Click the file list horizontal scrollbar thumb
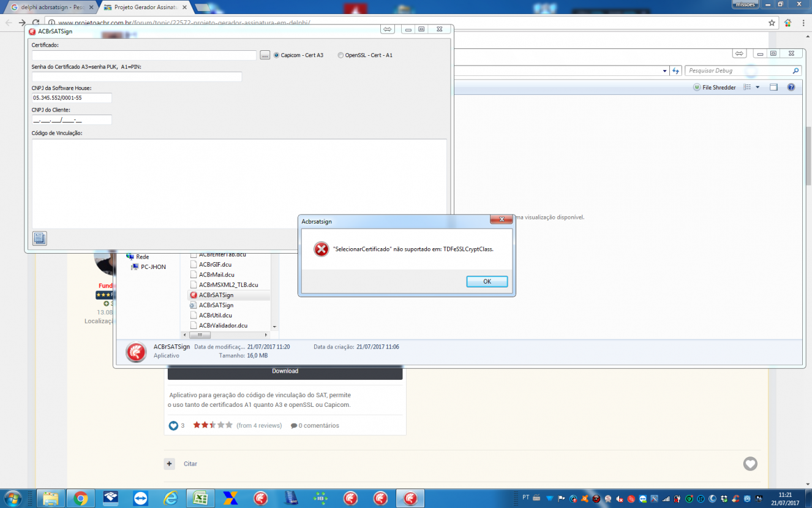Viewport: 812px width, 508px height. click(199, 335)
